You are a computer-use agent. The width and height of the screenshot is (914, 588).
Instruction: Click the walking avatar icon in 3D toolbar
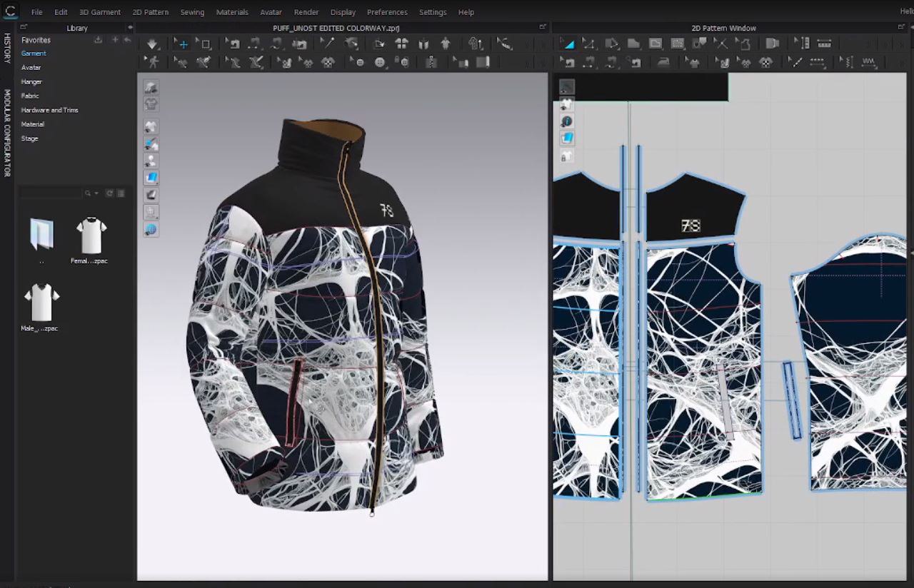[x=153, y=62]
